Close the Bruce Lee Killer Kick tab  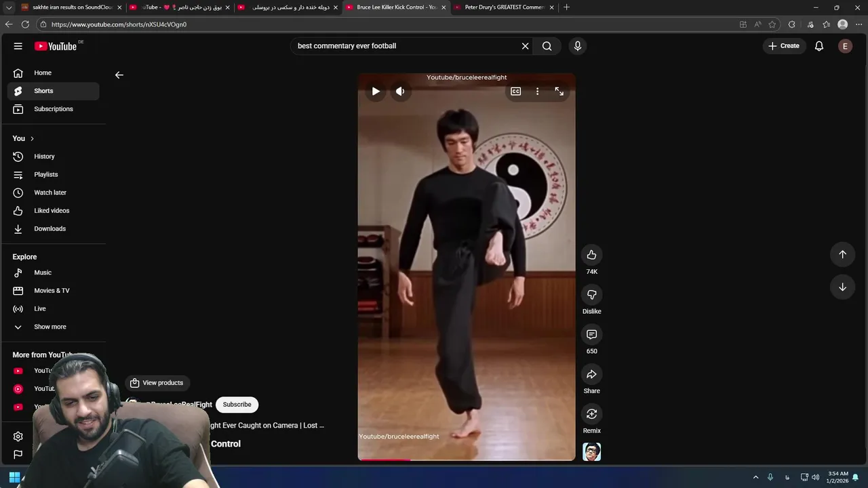444,7
